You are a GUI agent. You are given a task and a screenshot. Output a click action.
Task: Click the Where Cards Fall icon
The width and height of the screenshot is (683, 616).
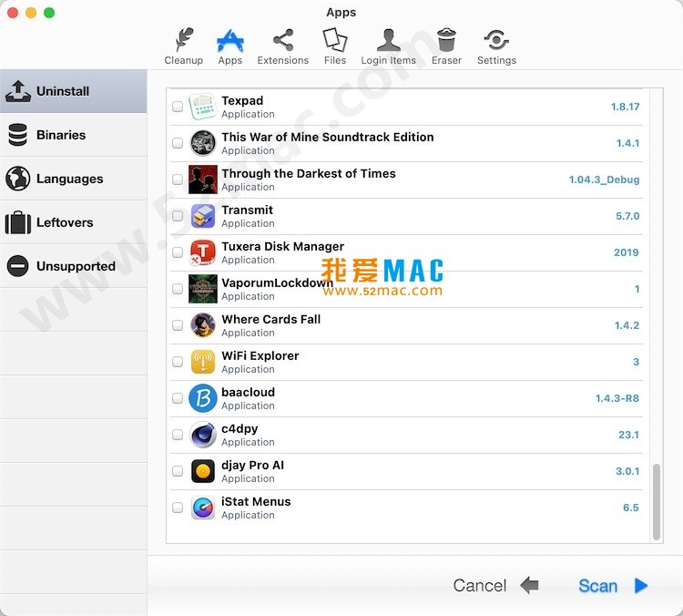tap(202, 325)
